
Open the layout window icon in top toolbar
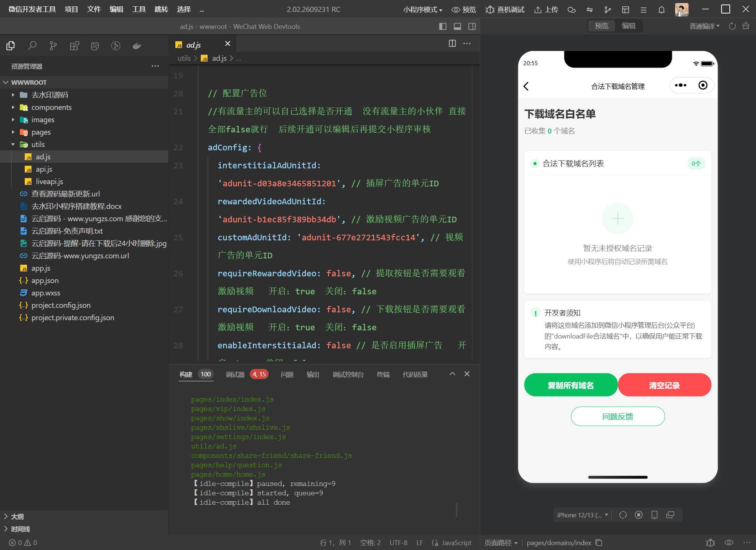click(x=625, y=10)
